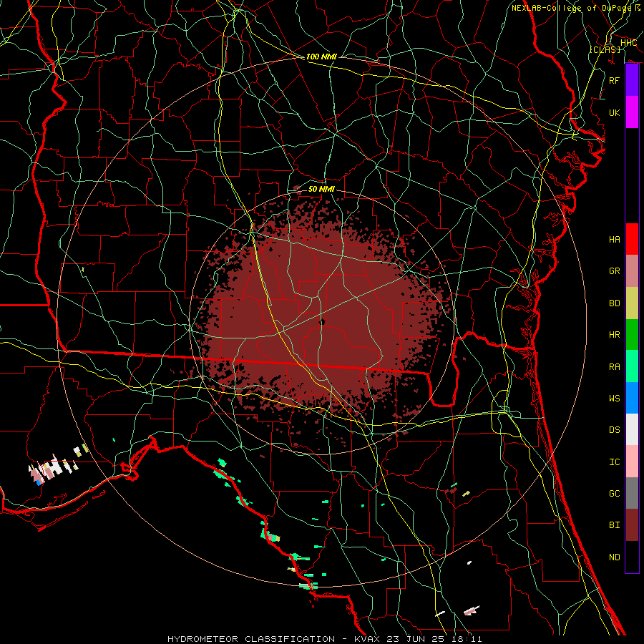Viewport: 644px width, 644px height.
Task: Click the RF purple legend swatch
Action: 632,80
